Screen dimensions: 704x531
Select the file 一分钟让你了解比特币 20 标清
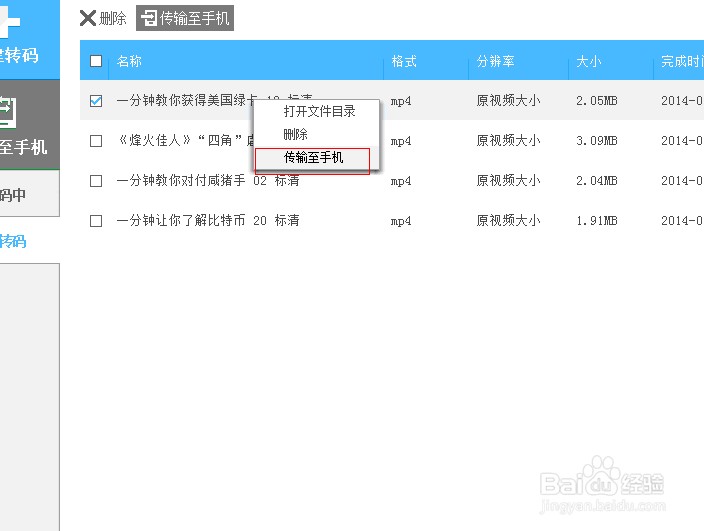(208, 221)
